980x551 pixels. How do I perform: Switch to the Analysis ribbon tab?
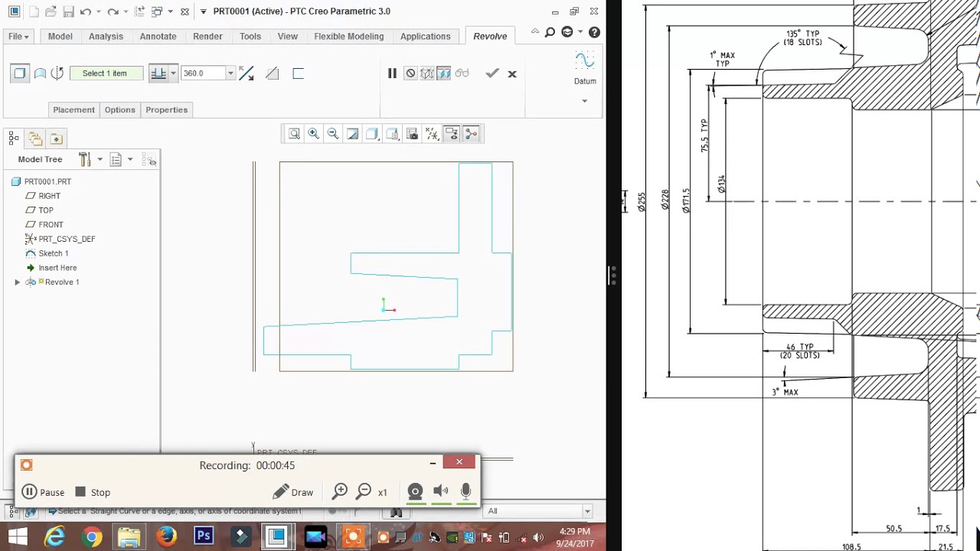[x=106, y=36]
